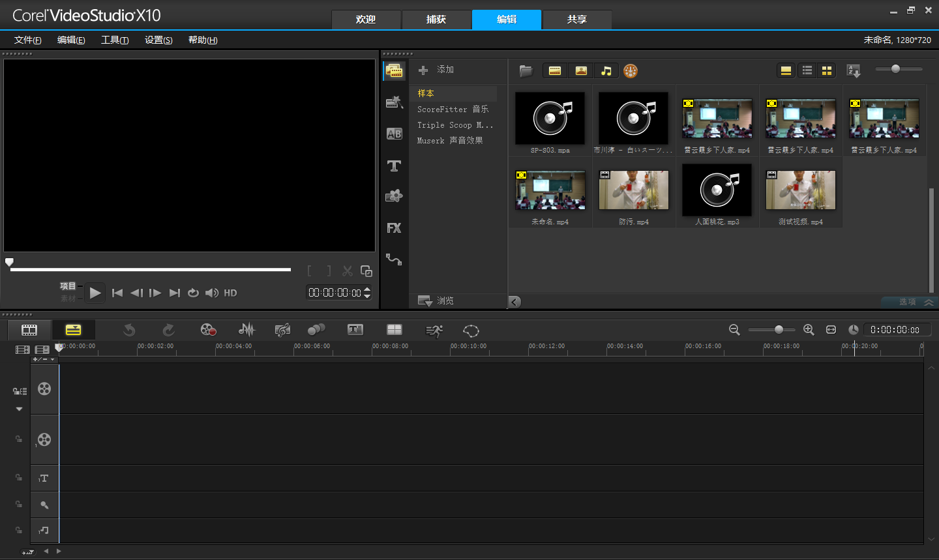Open the Subtitle Editor icon
This screenshot has width=939, height=560.
[x=355, y=330]
